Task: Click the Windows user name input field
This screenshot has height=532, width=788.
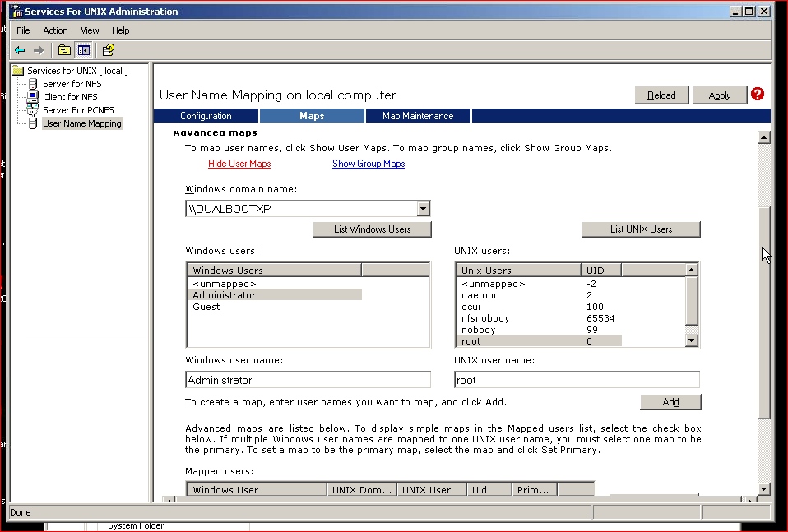Action: click(x=308, y=380)
